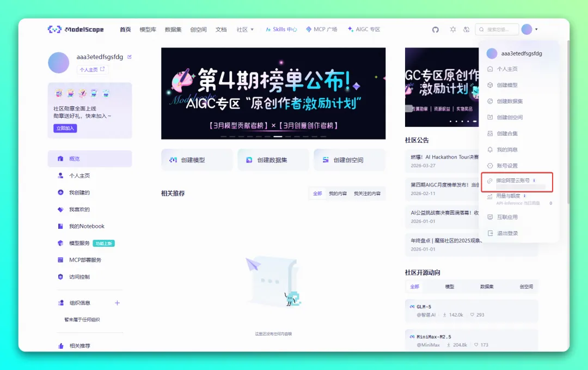Viewport: 588px width, 370px height.
Task: Click the 个人主页 person icon in sidebar
Action: pos(60,175)
